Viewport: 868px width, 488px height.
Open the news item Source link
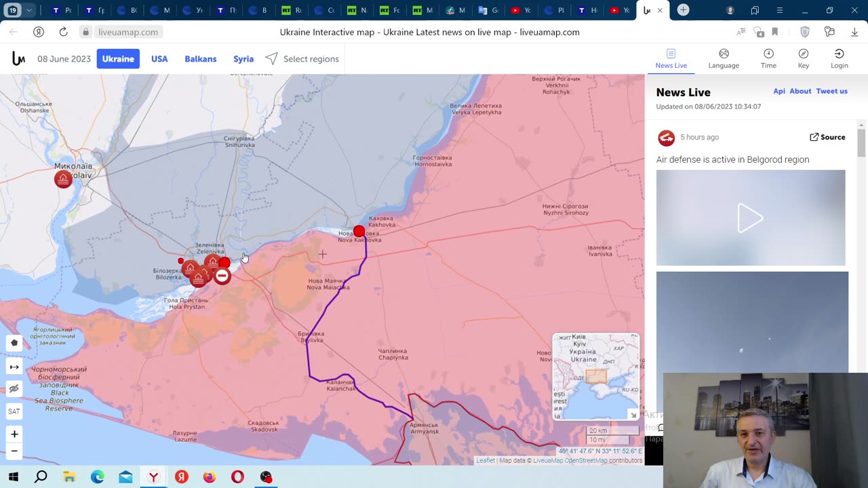(827, 137)
